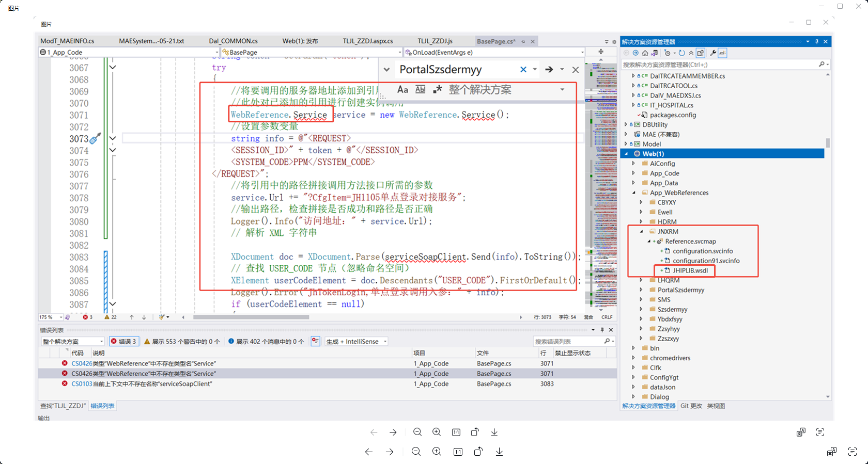868x464 pixels.
Task: Click the search magnifier in Solution Explorer
Action: pyautogui.click(x=822, y=65)
